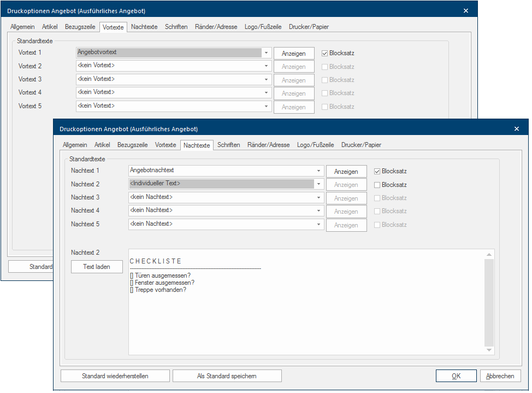This screenshot has height=393, width=532.
Task: Expand the Nachtext 3 dropdown
Action: [x=318, y=197]
